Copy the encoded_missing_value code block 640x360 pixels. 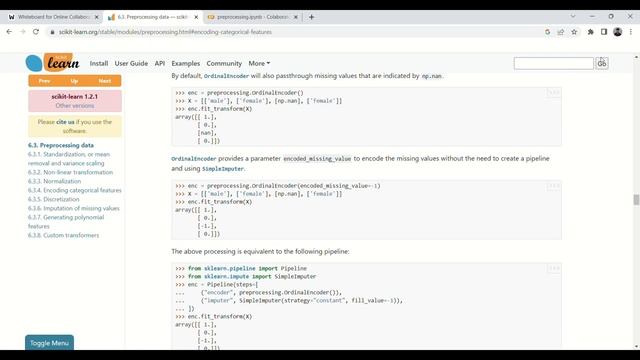553,186
